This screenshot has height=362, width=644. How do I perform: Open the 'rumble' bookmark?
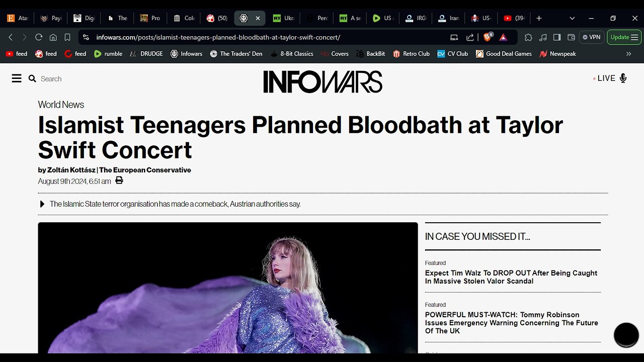tap(108, 54)
